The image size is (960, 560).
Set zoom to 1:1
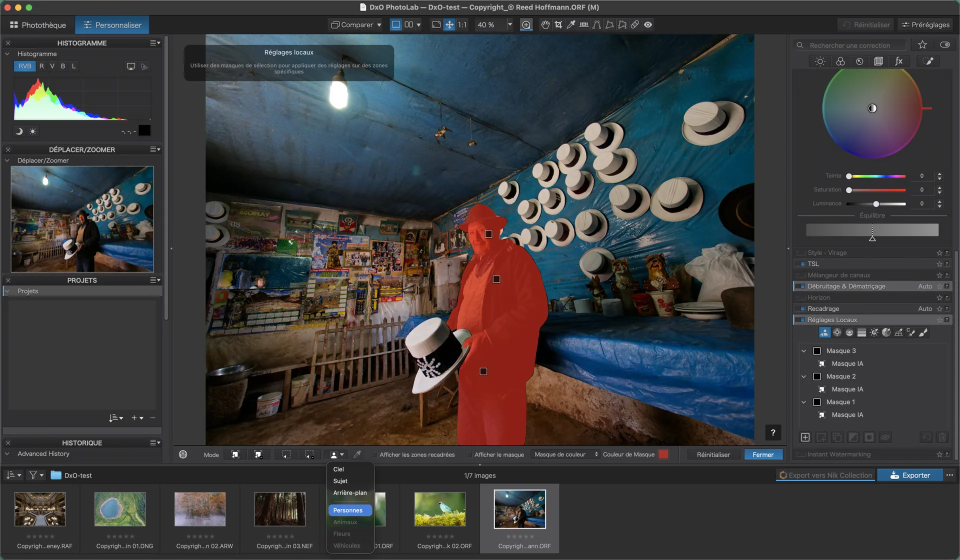click(x=462, y=24)
